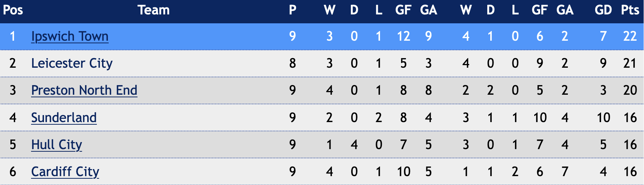This screenshot has height=185, width=644.
Task: Open the Hull City team link
Action: point(57,145)
